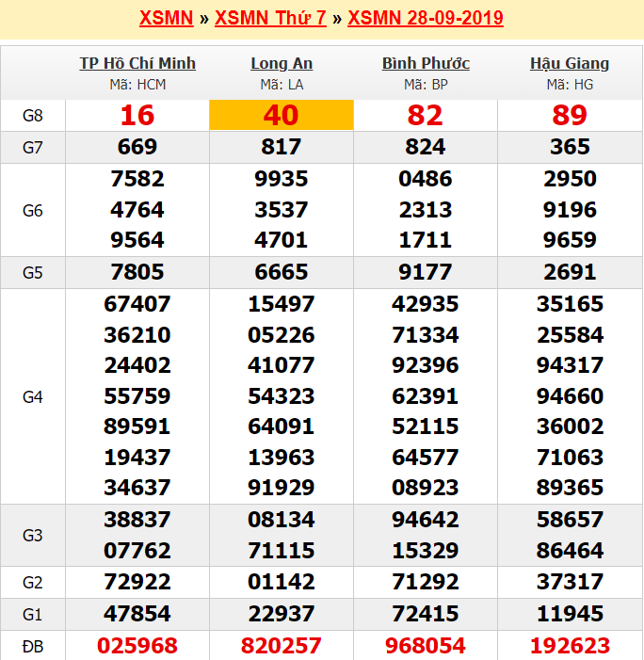644x660 pixels.
Task: Click G6 number 1711
Action: tap(426, 240)
